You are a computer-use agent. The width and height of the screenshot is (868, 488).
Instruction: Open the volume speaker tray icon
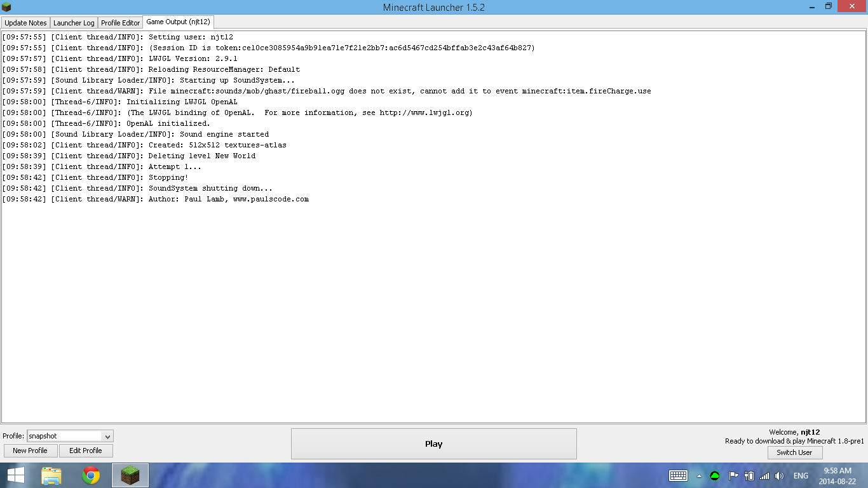point(780,475)
